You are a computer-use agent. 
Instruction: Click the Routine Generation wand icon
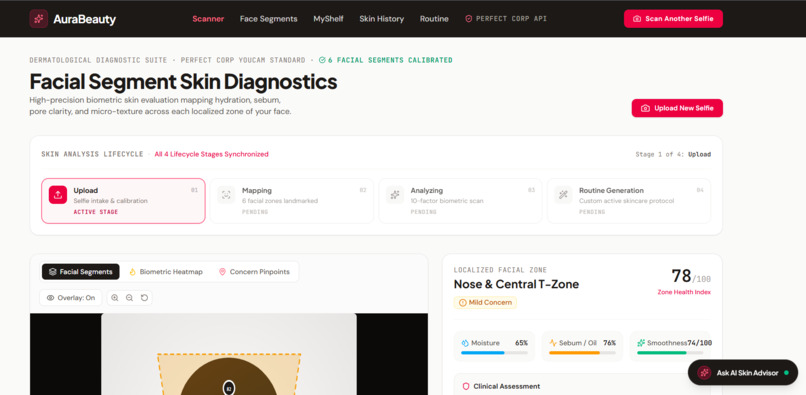(x=563, y=195)
